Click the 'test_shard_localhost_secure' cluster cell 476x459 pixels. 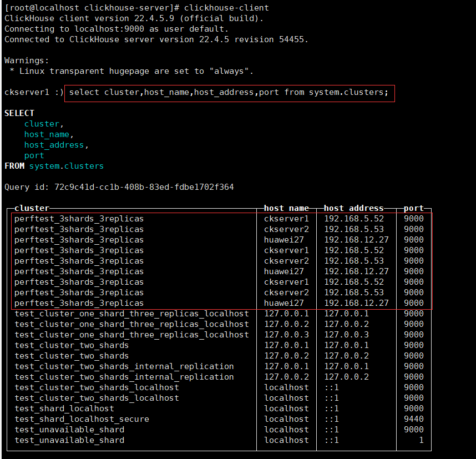tap(82, 419)
